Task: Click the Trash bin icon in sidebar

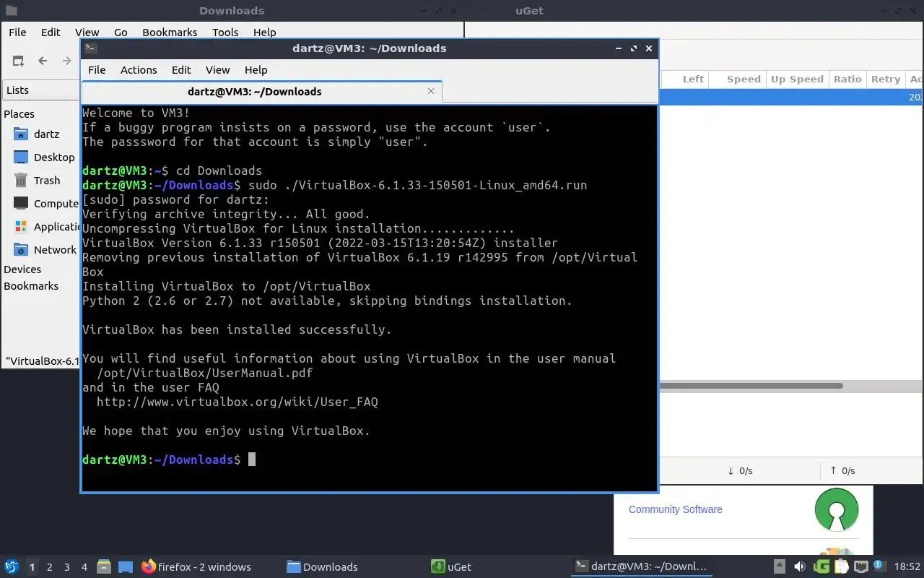Action: (21, 181)
